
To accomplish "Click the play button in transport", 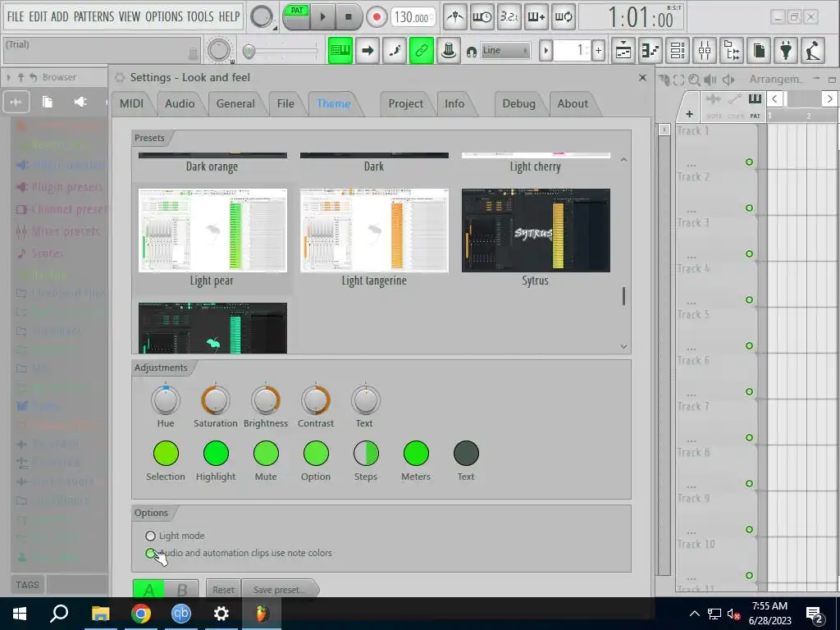I will [x=322, y=17].
